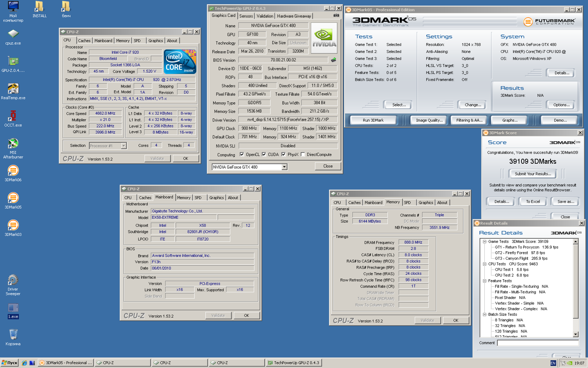Toggle the CUDA checkbox in GPU-Z
The height and width of the screenshot is (368, 588).
[x=264, y=155]
